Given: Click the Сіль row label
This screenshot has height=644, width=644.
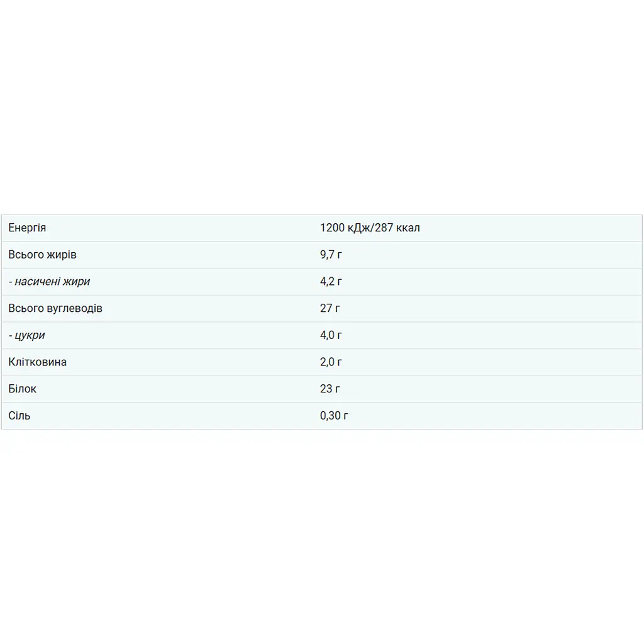Looking at the screenshot, I should click(x=19, y=416).
